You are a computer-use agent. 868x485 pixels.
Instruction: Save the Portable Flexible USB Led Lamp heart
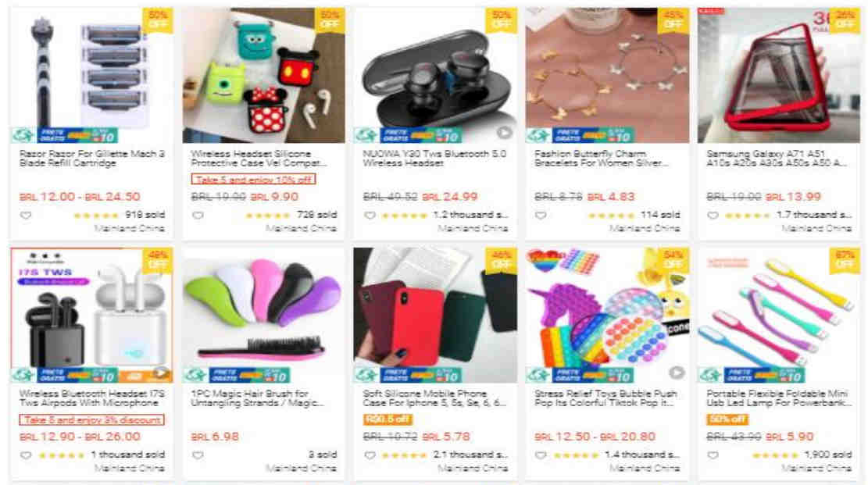tap(713, 455)
